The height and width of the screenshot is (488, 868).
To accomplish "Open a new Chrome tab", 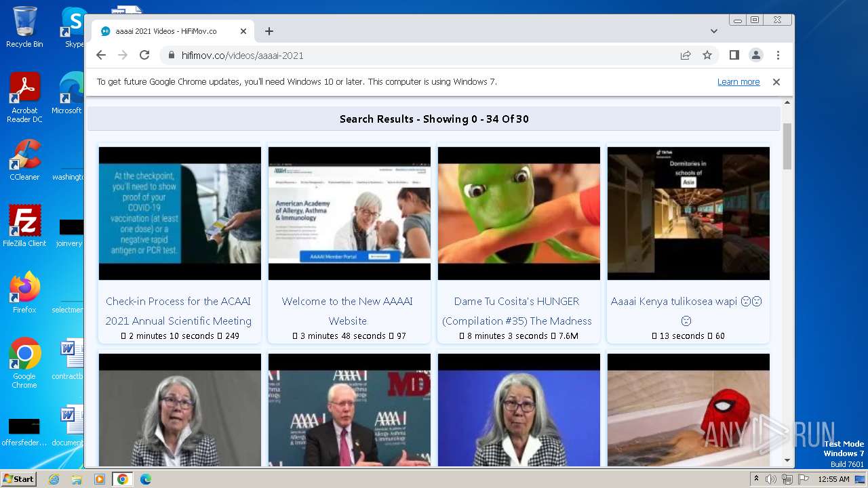I will point(269,31).
